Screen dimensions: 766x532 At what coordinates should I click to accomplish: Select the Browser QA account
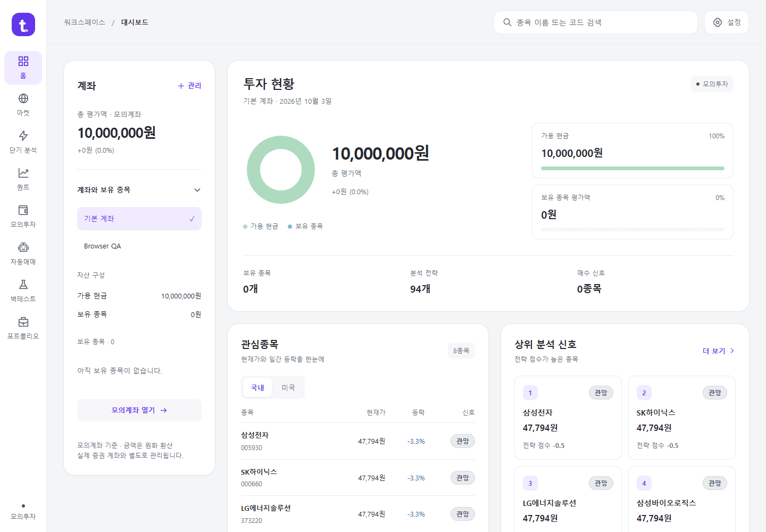(139, 246)
